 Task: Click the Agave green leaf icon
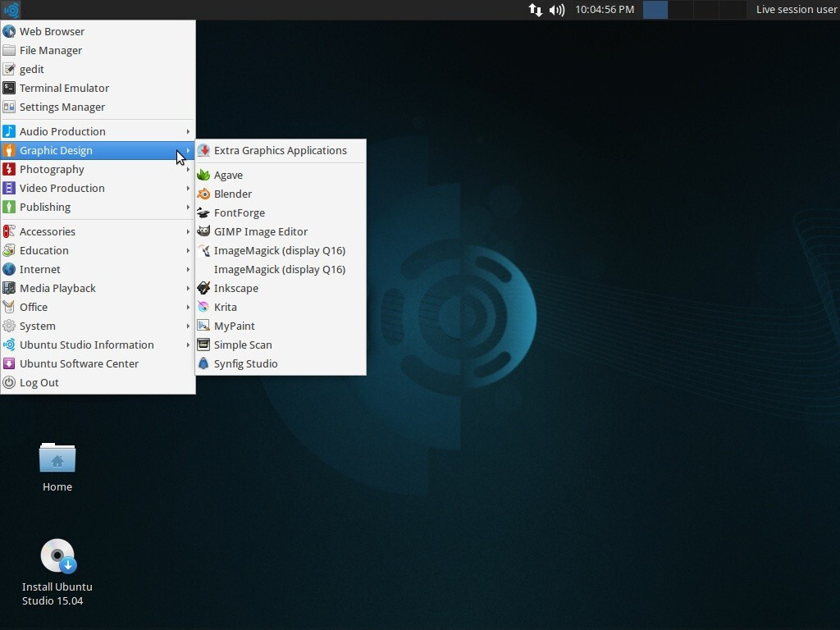pyautogui.click(x=203, y=175)
